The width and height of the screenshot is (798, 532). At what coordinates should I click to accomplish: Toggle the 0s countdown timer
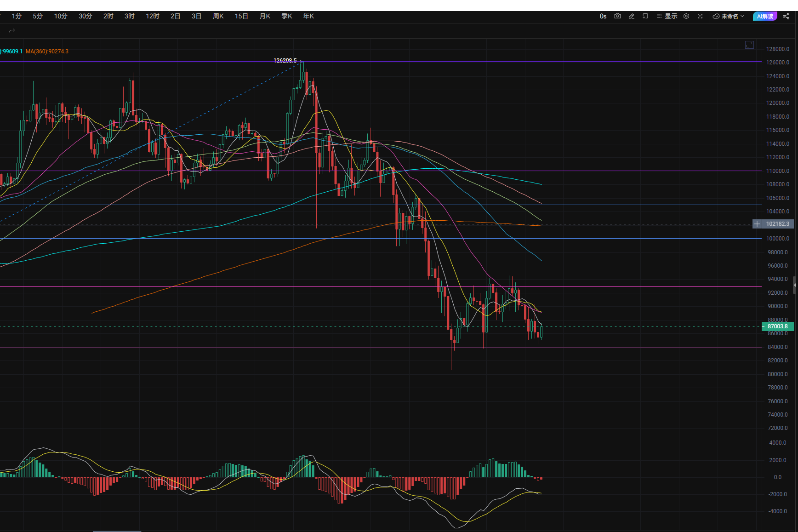(603, 16)
